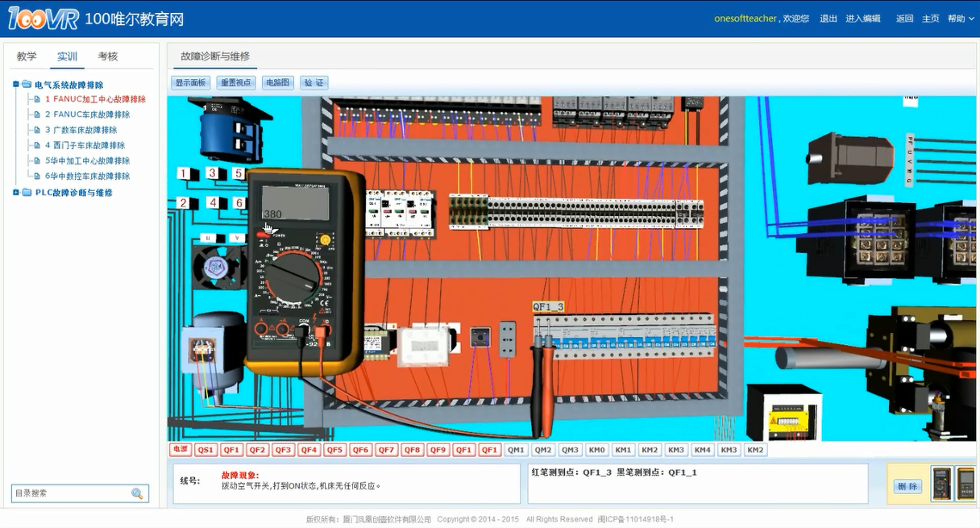Collapse the 电气系统故障排除 tree folder
Image resolution: width=980 pixels, height=528 pixels.
pos(16,85)
